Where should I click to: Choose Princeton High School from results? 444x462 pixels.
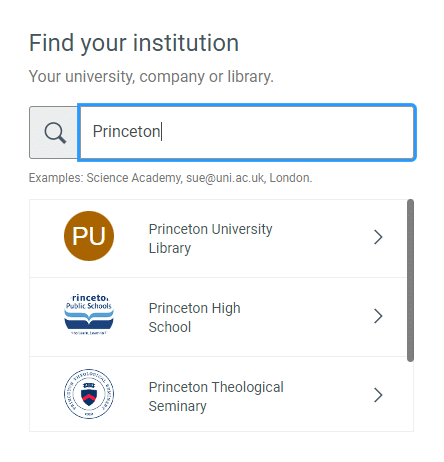click(218, 317)
